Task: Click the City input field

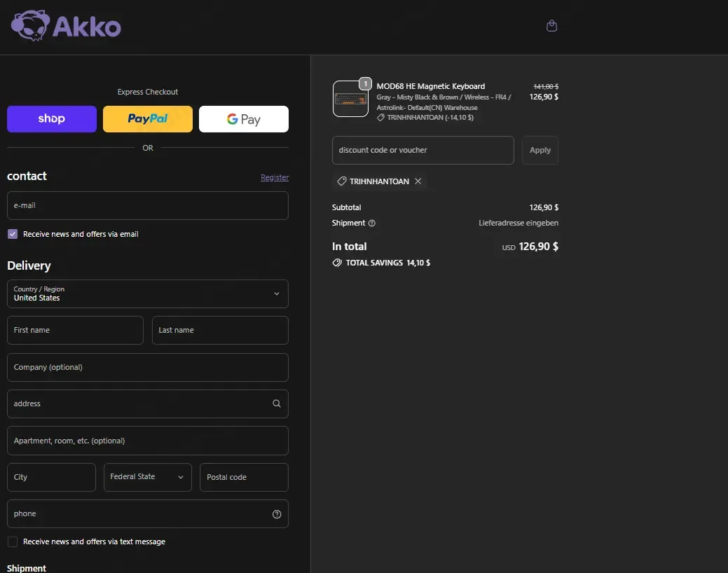Action: [52, 477]
